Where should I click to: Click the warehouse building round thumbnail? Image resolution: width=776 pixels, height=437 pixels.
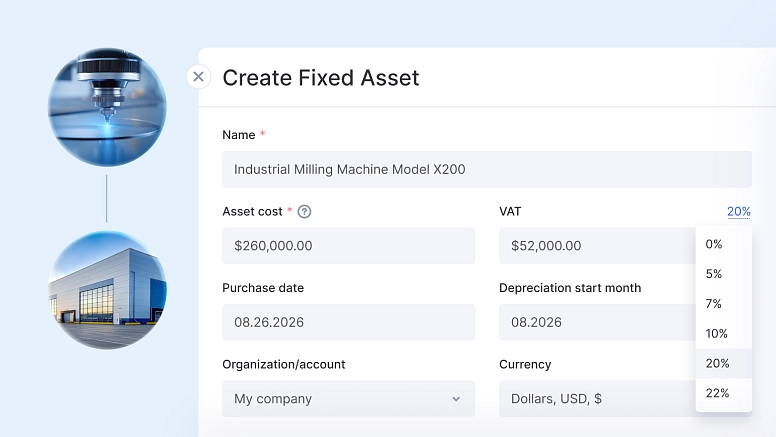[107, 290]
